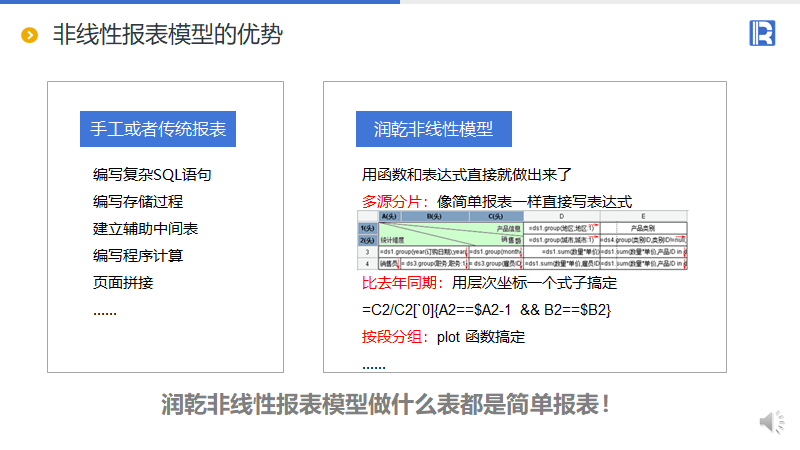This screenshot has width=800, height=450.
Task: Click the speaker audio icon
Action: pos(771,422)
